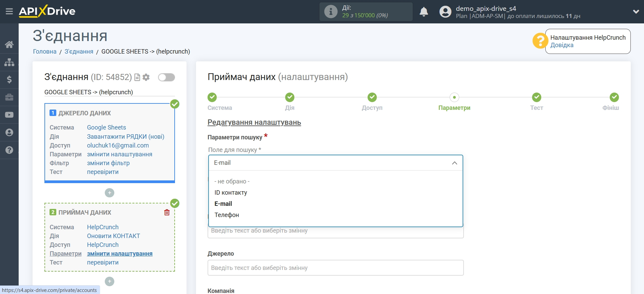
Task: Open the notifications bell
Action: [424, 12]
